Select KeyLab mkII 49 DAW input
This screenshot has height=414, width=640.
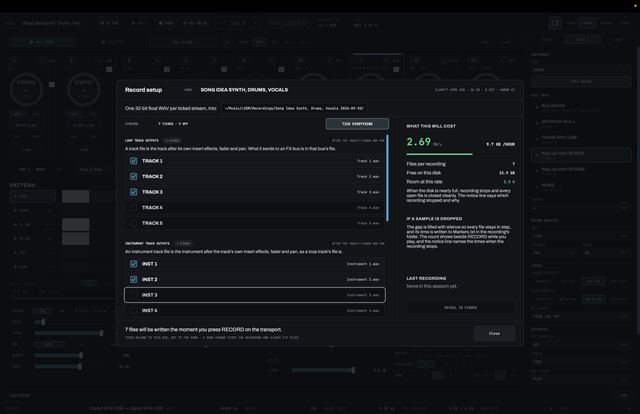(581, 171)
